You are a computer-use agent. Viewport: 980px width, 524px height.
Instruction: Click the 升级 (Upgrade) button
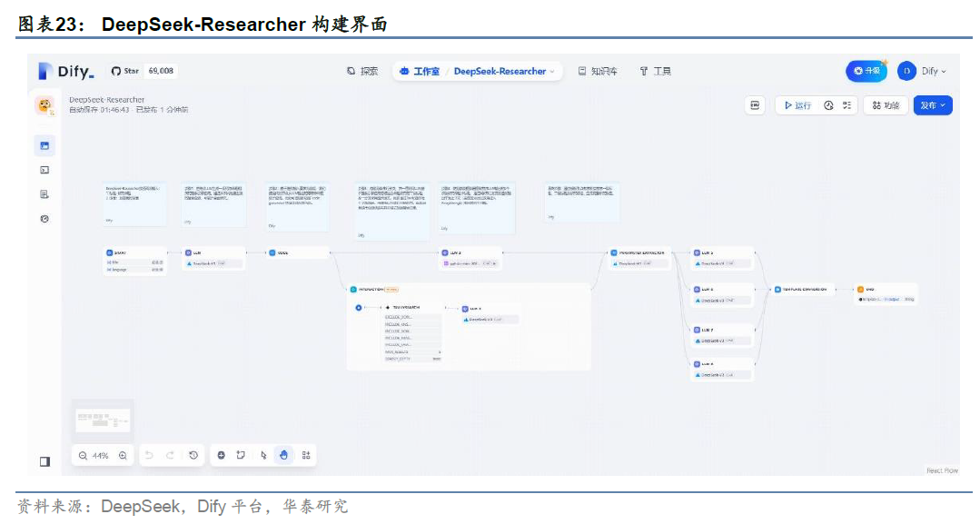(866, 71)
